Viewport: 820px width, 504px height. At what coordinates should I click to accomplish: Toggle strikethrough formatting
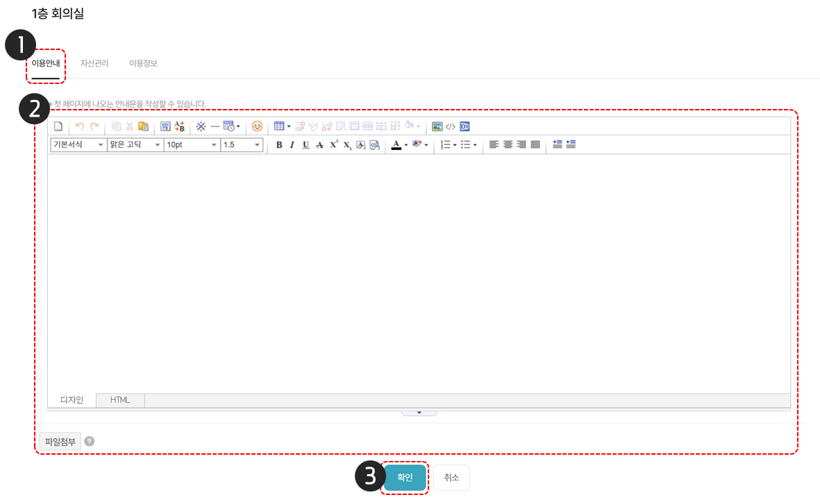click(x=319, y=145)
